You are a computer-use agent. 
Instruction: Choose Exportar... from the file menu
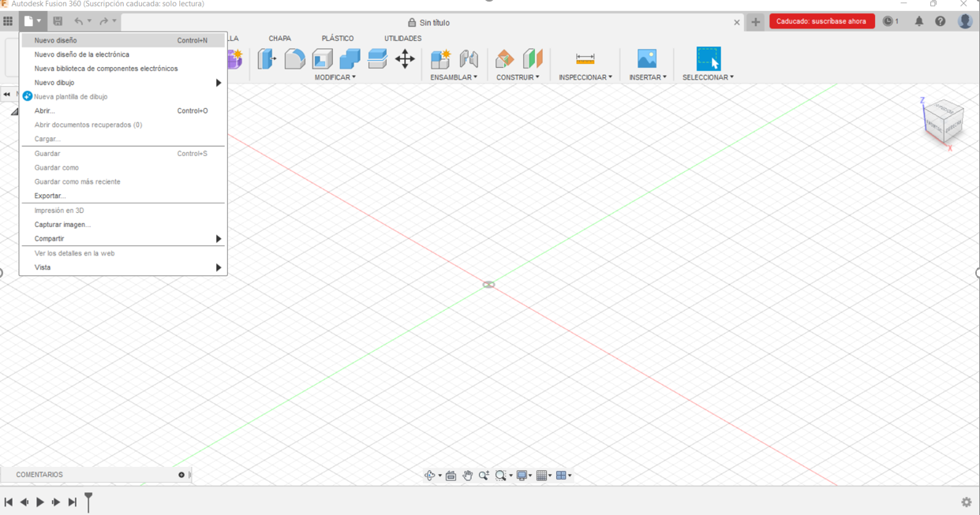point(123,196)
